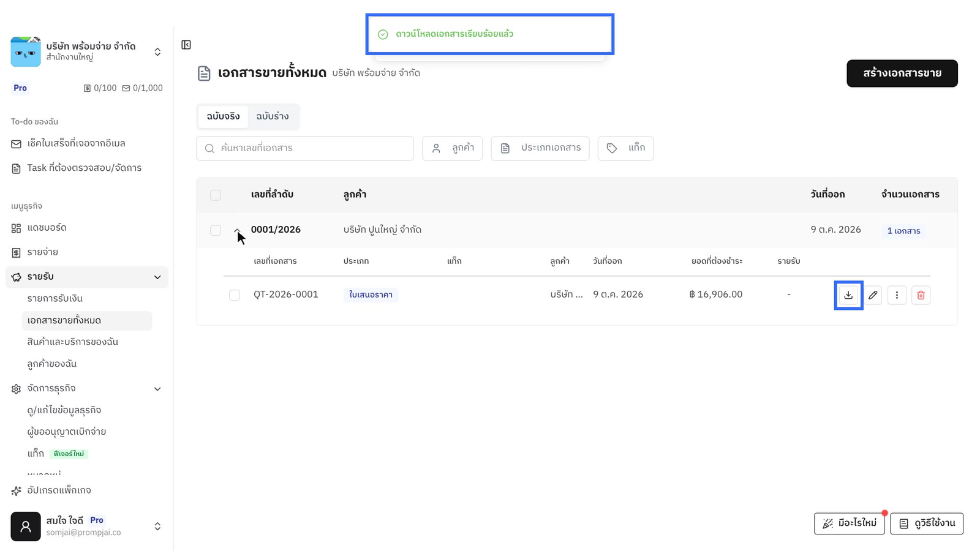Open user account menu for สมใจ ใจดี
The width and height of the screenshot is (980, 551).
pyautogui.click(x=157, y=527)
